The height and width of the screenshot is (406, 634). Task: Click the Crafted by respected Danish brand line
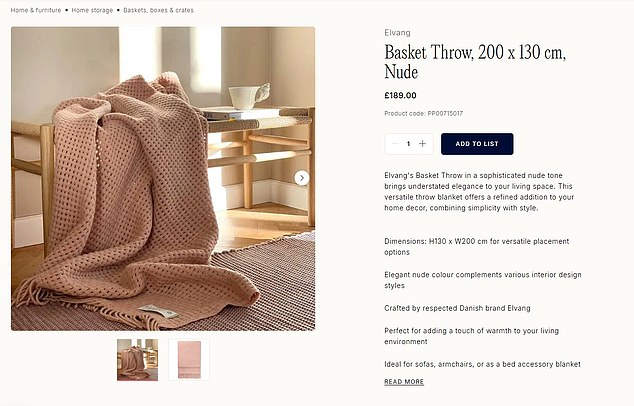pos(457,308)
